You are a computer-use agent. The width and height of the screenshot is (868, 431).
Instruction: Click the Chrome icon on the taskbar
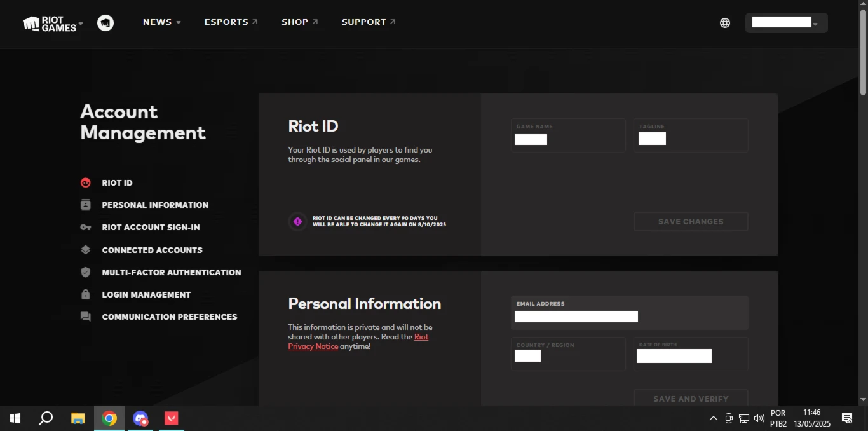coord(109,418)
